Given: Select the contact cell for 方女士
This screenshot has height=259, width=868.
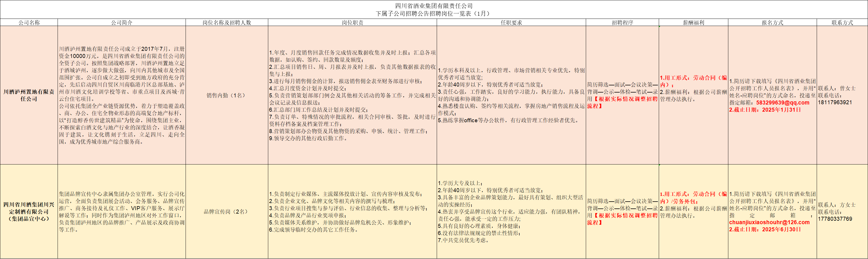Looking at the screenshot, I should 842,212.
